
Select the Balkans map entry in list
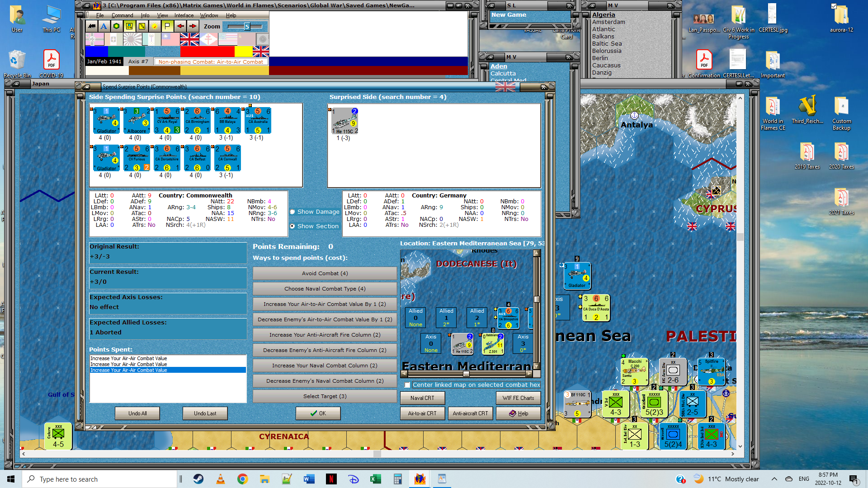click(x=603, y=37)
